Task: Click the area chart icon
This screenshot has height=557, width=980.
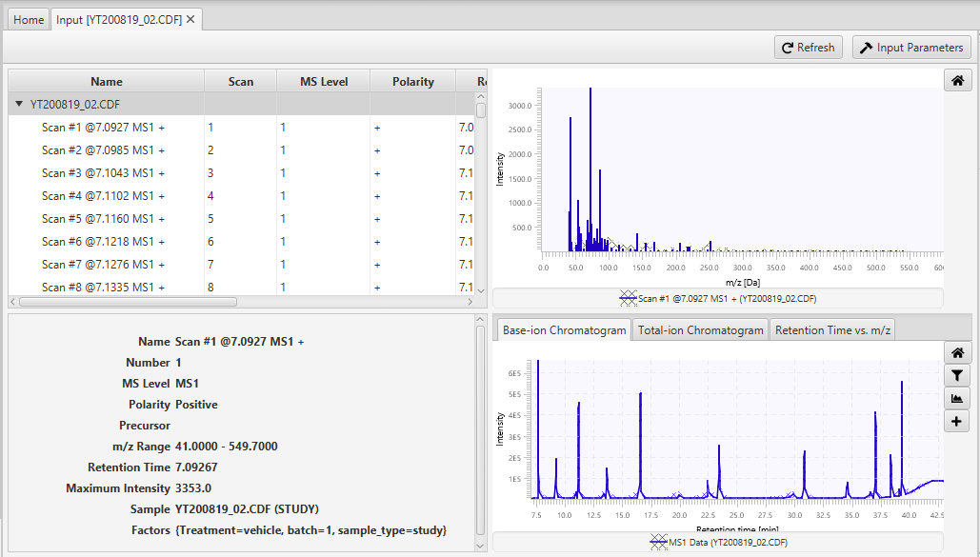Action: (x=957, y=398)
